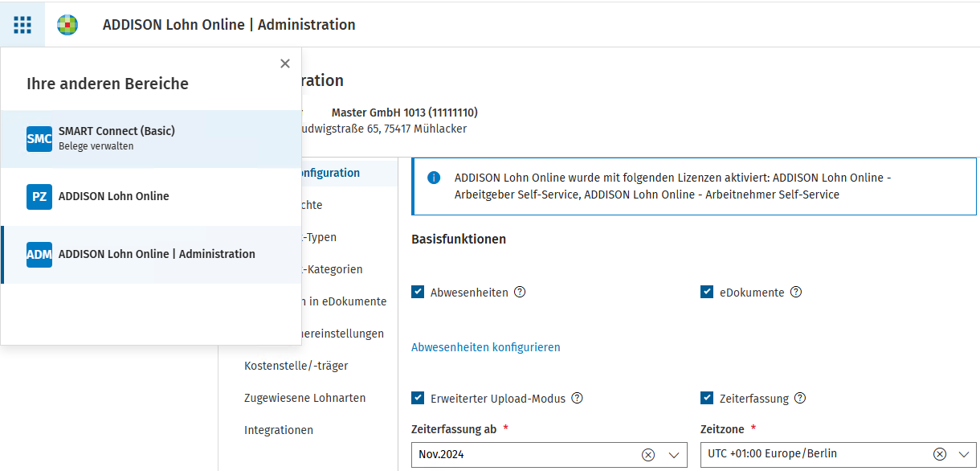Click the 'Master GmbH 1013 (11111110)' text
Image resolution: width=980 pixels, height=471 pixels.
point(405,113)
